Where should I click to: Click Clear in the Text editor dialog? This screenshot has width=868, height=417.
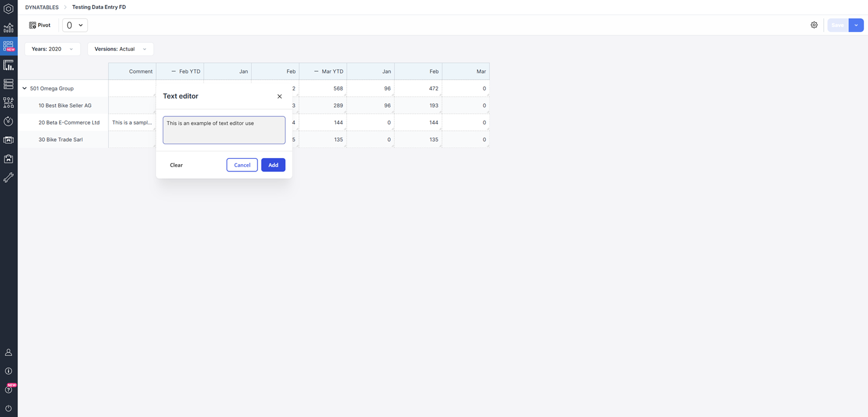175,165
